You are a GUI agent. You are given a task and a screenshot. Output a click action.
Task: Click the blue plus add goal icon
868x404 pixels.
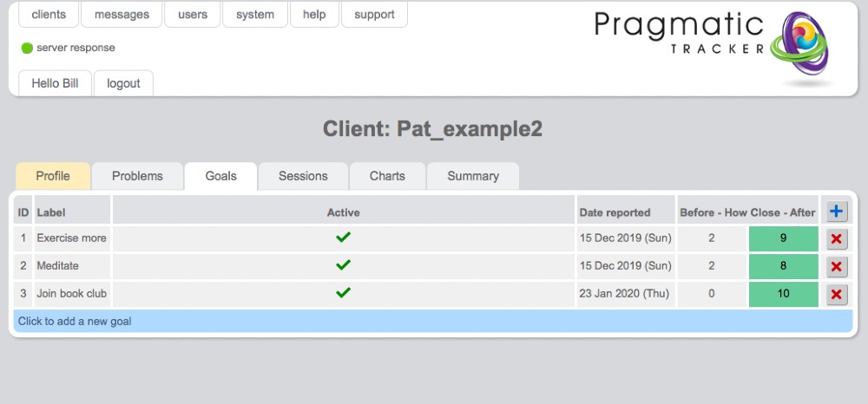click(837, 212)
